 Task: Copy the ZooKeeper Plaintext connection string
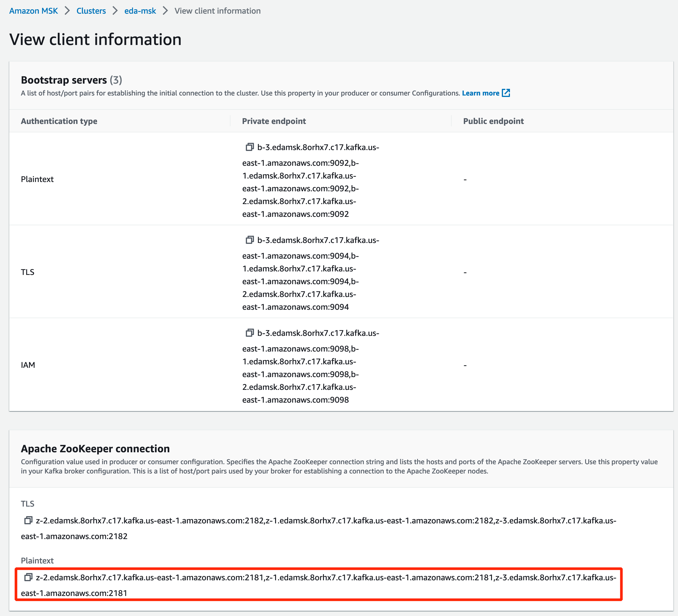pyautogui.click(x=28, y=577)
